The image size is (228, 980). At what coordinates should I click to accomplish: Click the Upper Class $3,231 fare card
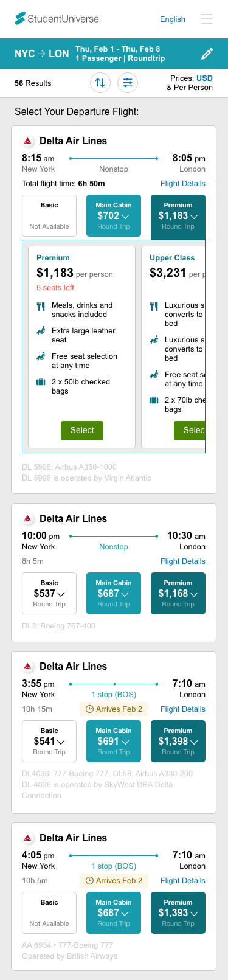point(173,347)
